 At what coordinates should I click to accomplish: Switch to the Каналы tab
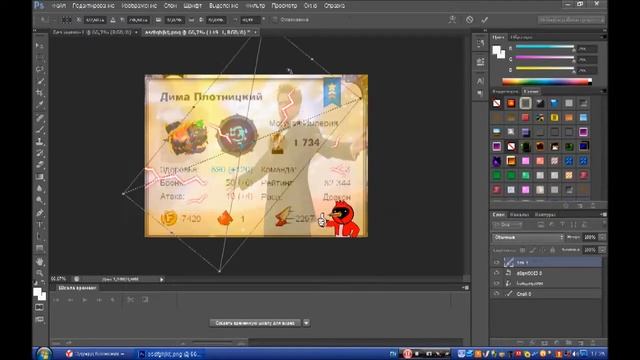(519, 214)
